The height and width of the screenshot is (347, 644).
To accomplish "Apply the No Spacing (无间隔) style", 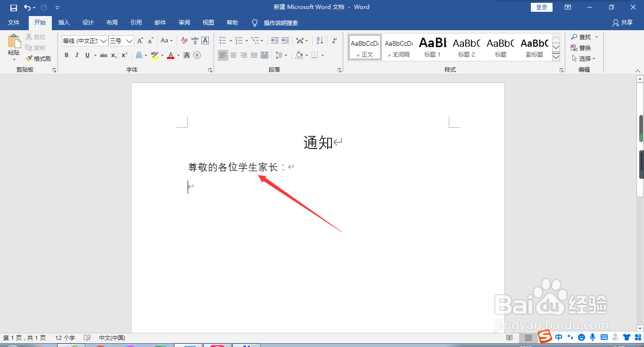I will [399, 47].
